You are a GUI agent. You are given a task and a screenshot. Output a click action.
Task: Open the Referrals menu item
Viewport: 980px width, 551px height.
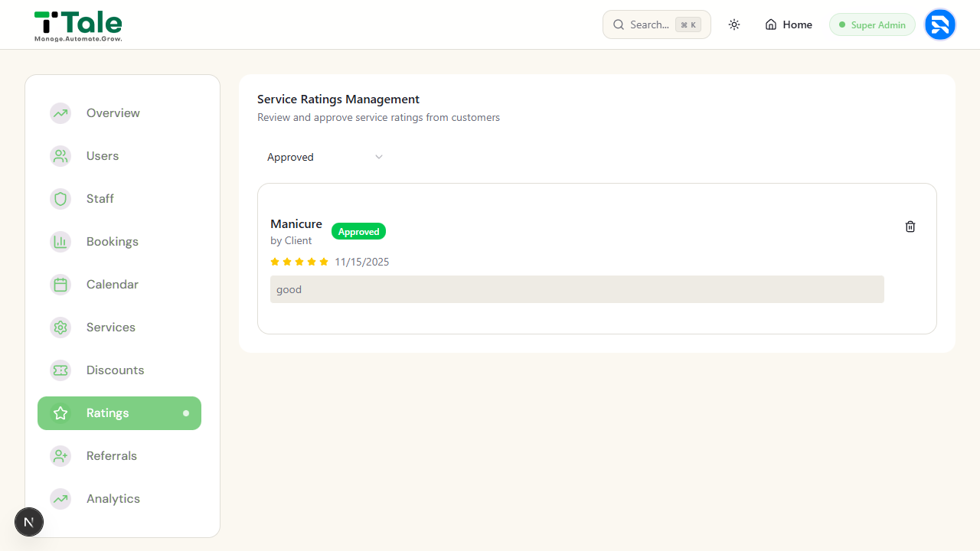(119, 456)
